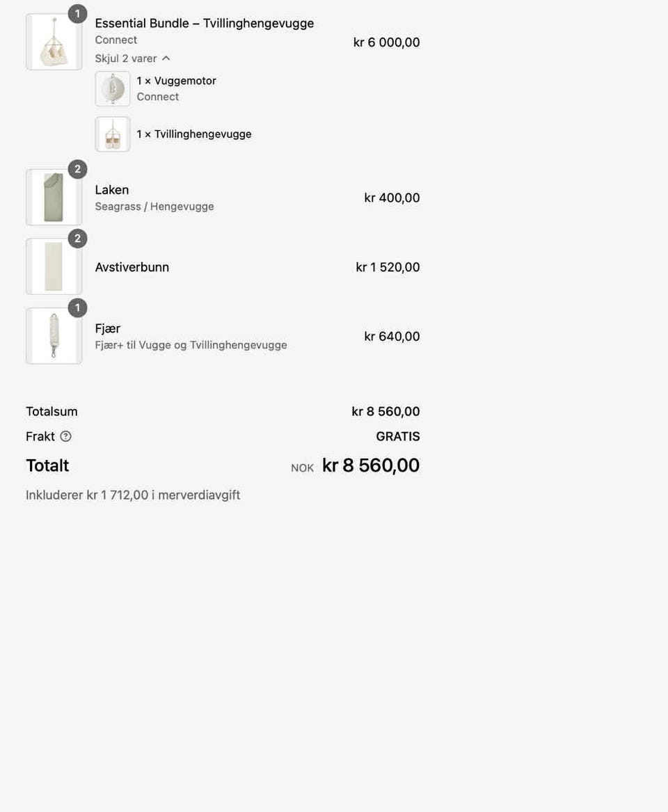
Task: Click the Avstiverbunn product name
Action: (132, 267)
